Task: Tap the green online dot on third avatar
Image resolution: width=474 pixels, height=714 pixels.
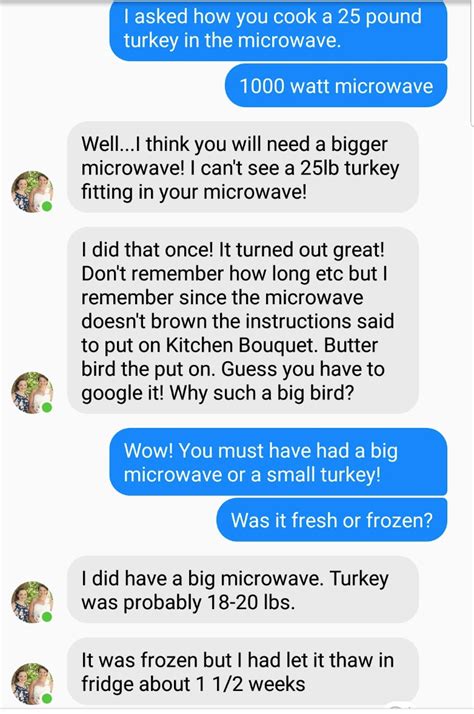Action: click(x=46, y=617)
